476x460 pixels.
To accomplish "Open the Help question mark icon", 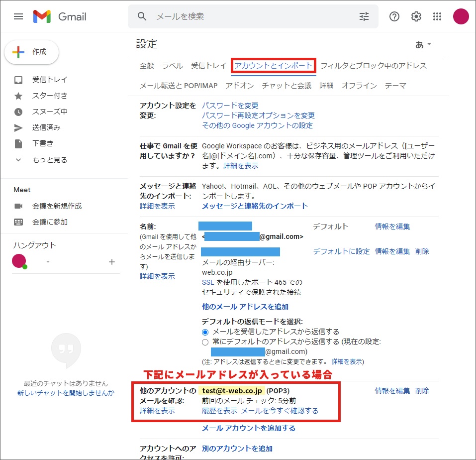I will [x=394, y=16].
